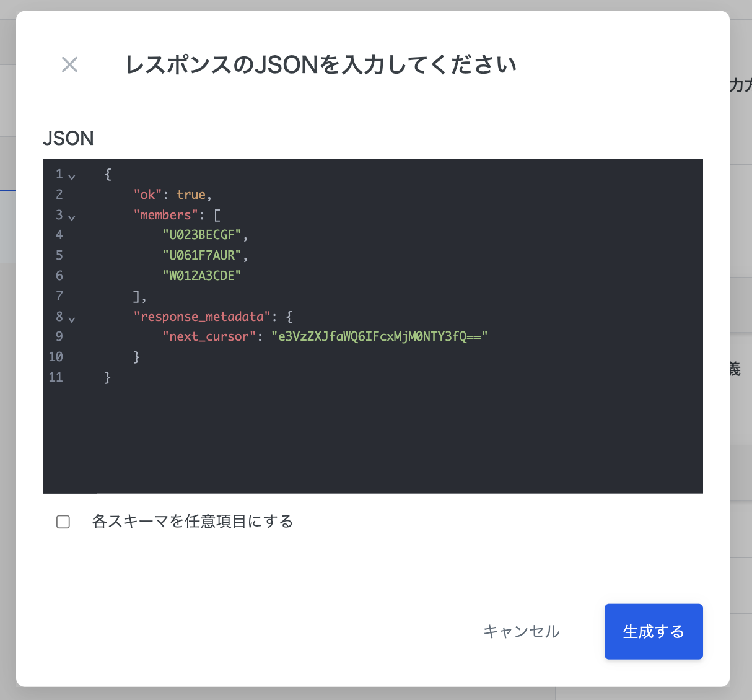Close the JSON input dialog with the X icon
Screen dimensions: 752x700
(x=69, y=64)
